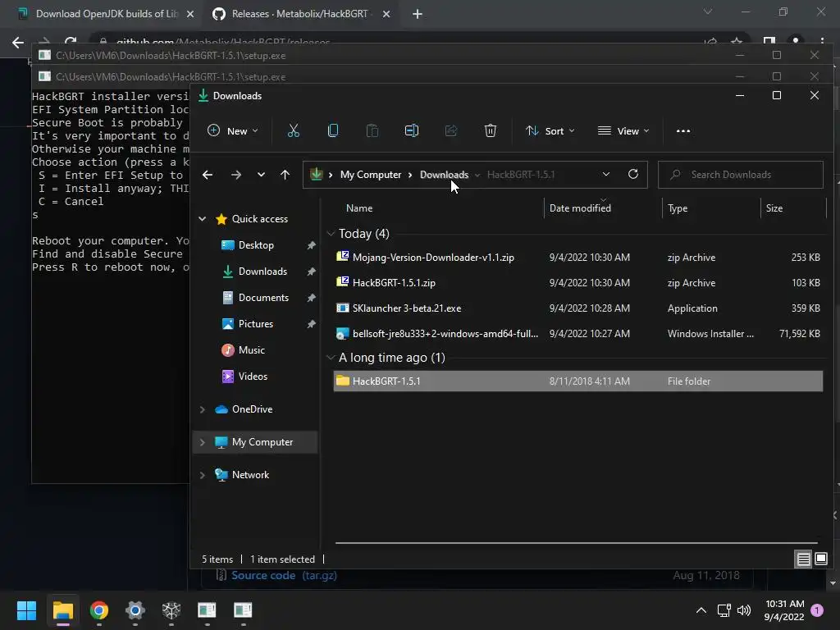Image resolution: width=840 pixels, height=630 pixels.
Task: Click the Delete trash can icon
Action: [x=491, y=130]
